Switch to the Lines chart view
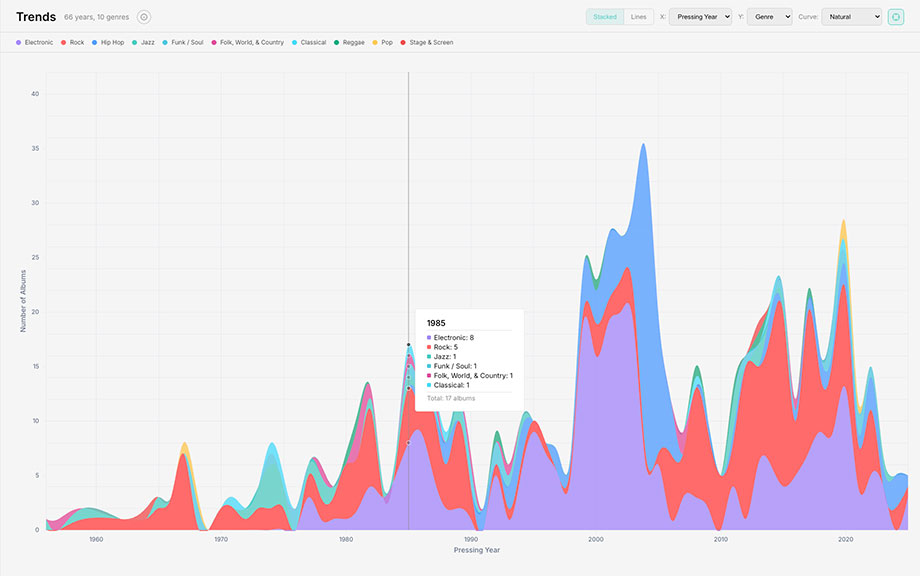The width and height of the screenshot is (920, 576). (638, 17)
